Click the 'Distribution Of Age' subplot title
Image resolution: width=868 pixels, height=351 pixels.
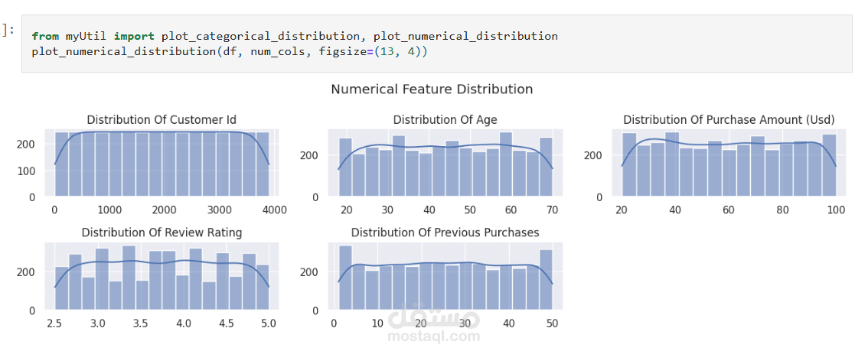(x=445, y=120)
